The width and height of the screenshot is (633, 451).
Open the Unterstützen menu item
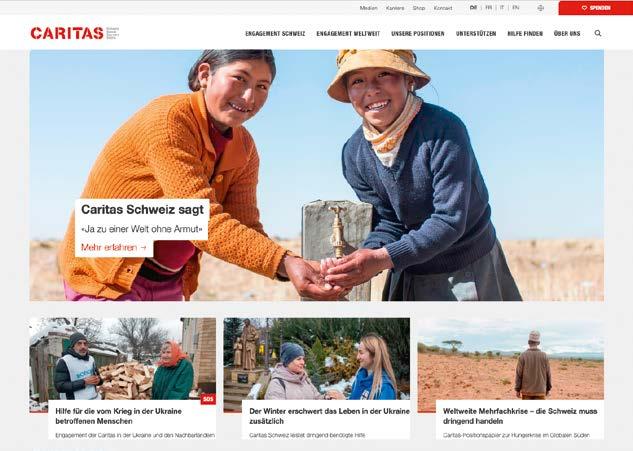point(476,34)
